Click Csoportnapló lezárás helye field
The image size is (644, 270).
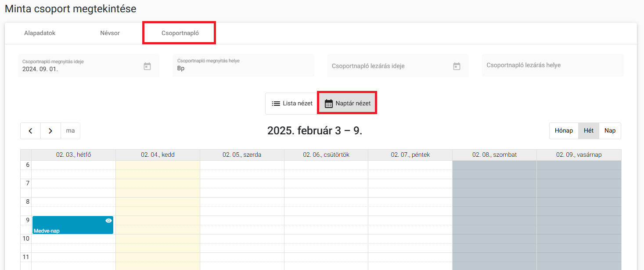(x=553, y=65)
